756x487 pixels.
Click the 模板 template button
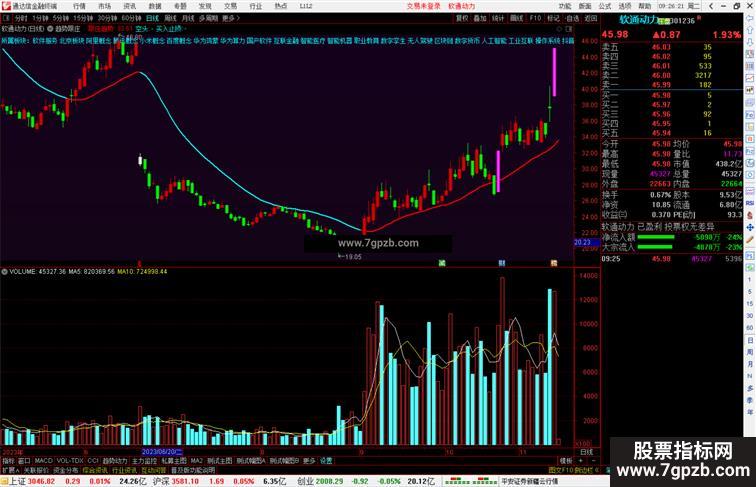[566, 461]
